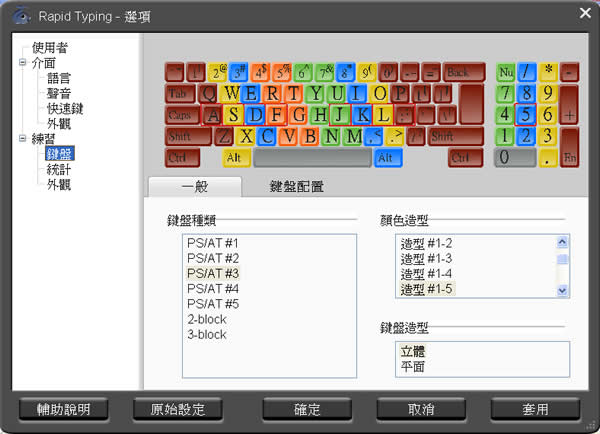Click the orange F key in preview
This screenshot has width=600, height=434.
click(277, 115)
